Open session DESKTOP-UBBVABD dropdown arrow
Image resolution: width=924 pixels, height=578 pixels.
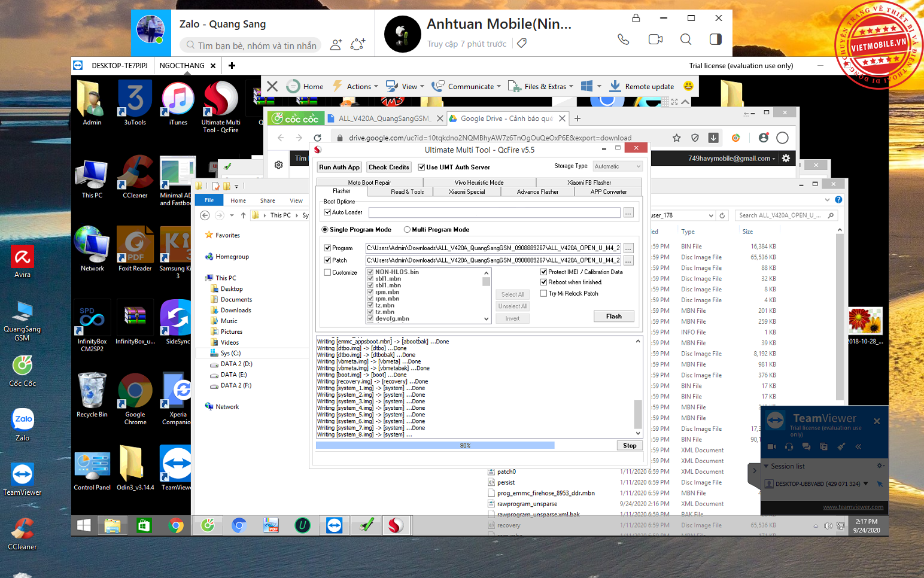(x=865, y=483)
